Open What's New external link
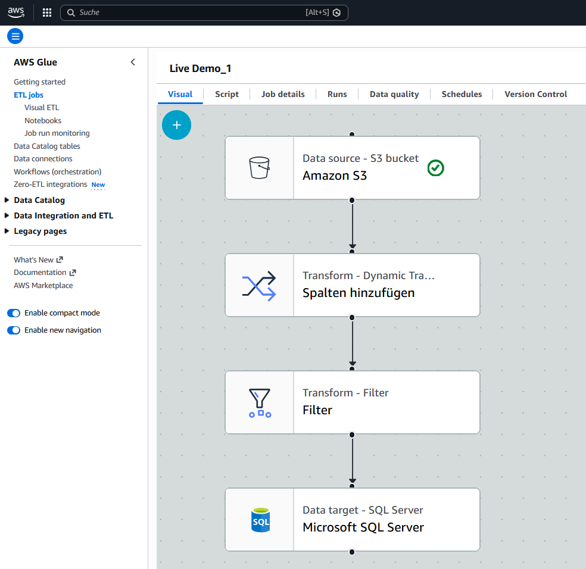The height and width of the screenshot is (569, 586). [38, 260]
